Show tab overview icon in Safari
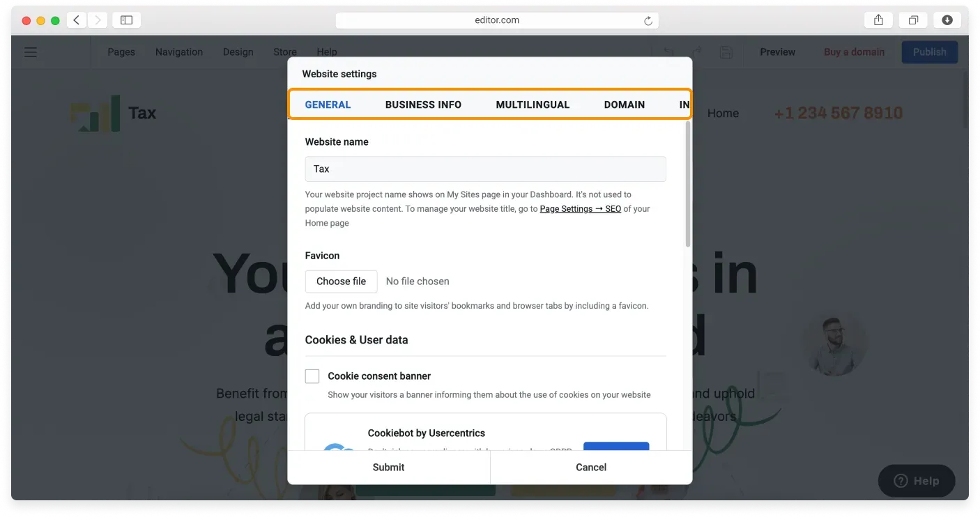Screen dimensions: 980x517 (913, 20)
